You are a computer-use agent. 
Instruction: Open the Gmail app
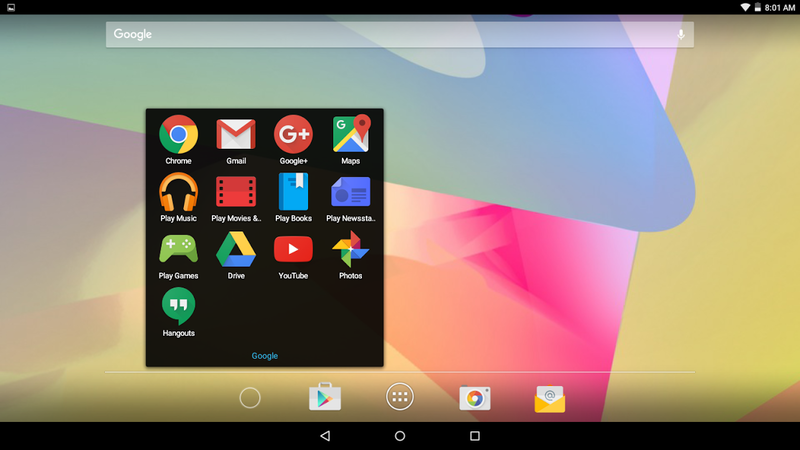pos(236,135)
